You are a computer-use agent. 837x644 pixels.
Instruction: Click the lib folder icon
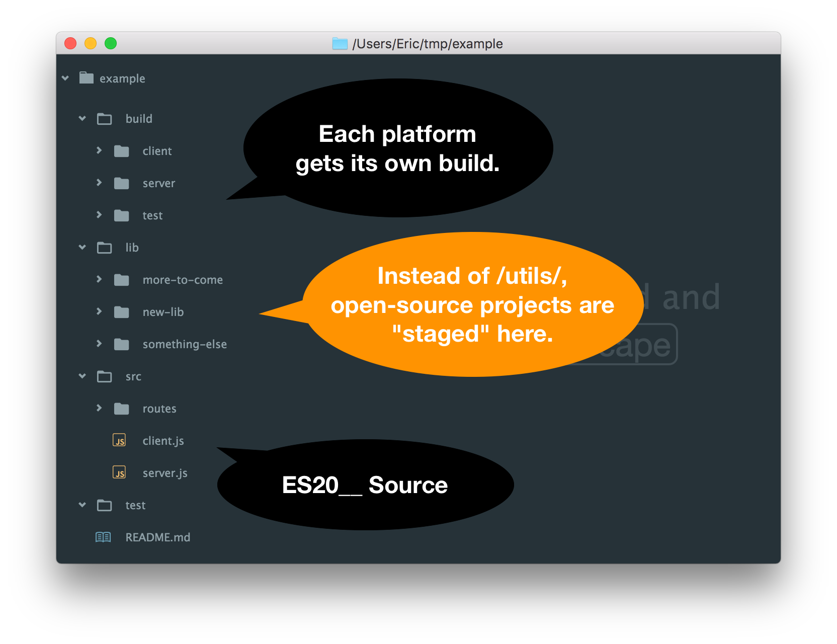coord(105,248)
